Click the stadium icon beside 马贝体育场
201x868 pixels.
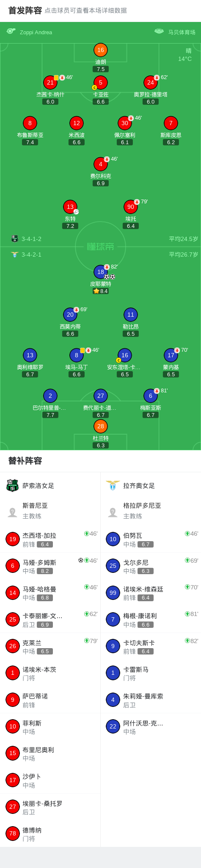click(x=159, y=31)
